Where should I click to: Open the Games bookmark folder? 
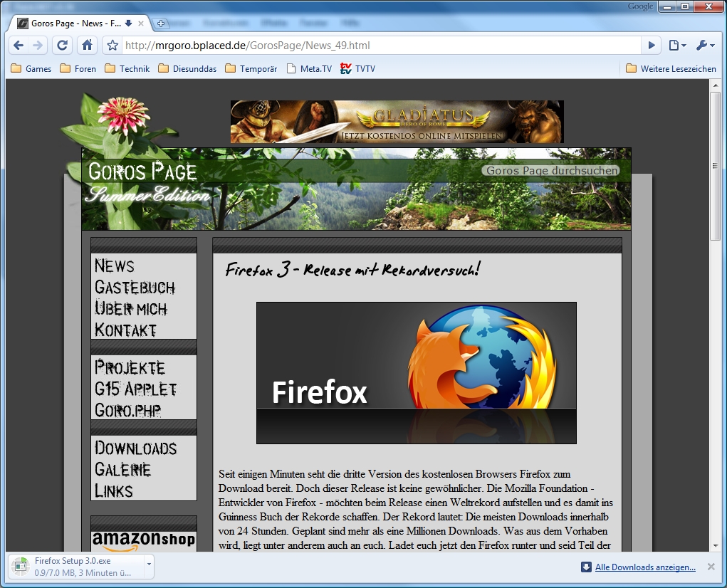(31, 69)
